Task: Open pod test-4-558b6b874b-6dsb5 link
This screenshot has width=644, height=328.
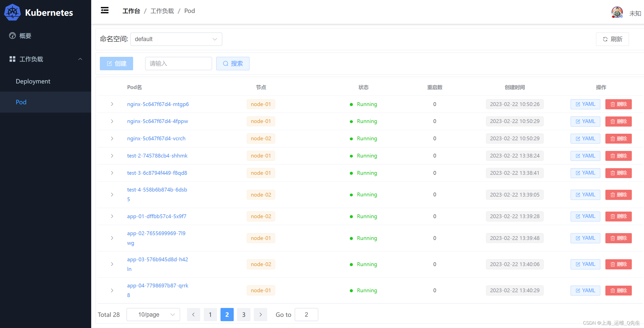Action: click(x=157, y=195)
